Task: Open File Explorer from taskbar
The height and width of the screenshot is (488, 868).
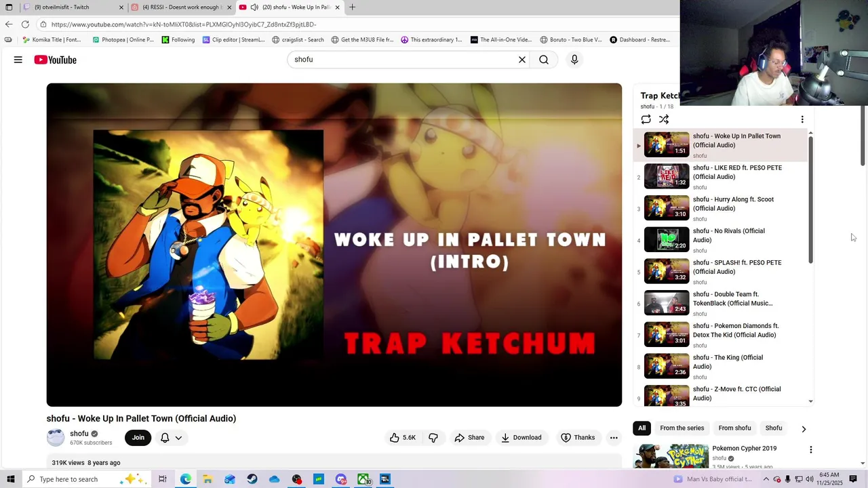Action: [x=208, y=479]
